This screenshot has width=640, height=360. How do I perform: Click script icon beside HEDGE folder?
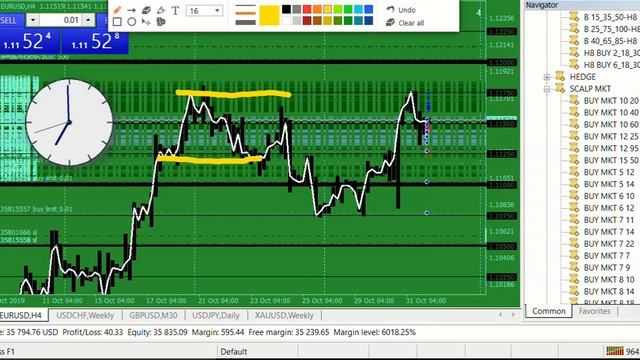(560, 77)
